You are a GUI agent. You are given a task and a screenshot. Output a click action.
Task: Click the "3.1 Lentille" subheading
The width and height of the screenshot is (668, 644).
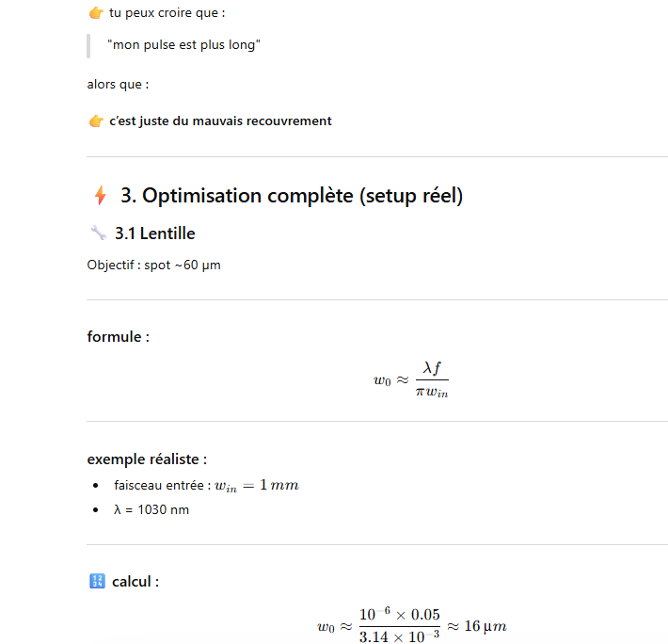pos(154,233)
